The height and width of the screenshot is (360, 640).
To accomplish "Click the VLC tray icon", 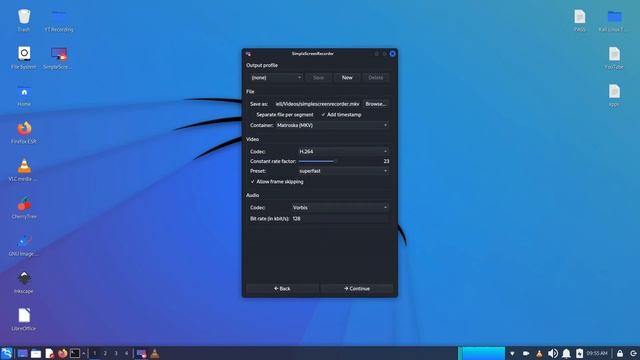I will point(539,353).
